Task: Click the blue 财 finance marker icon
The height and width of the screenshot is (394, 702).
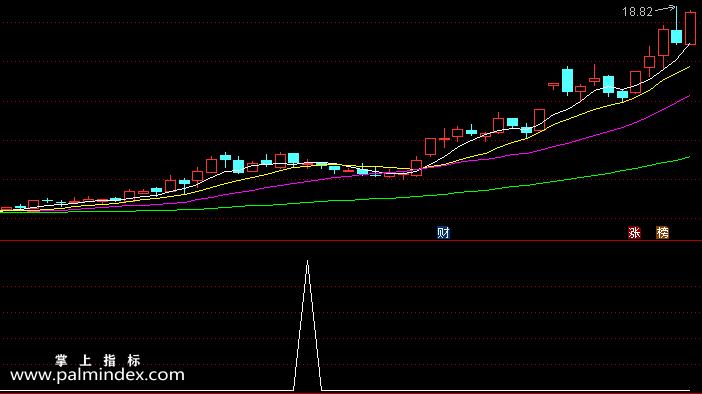Action: pyautogui.click(x=443, y=233)
